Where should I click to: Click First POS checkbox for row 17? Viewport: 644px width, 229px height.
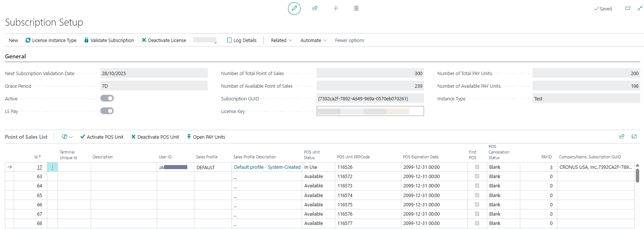tap(477, 167)
